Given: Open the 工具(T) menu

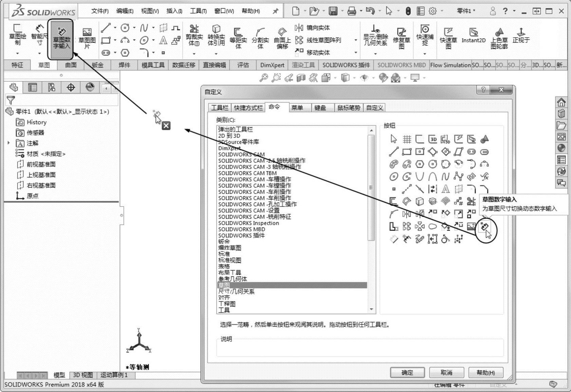Looking at the screenshot, I should 198,11.
